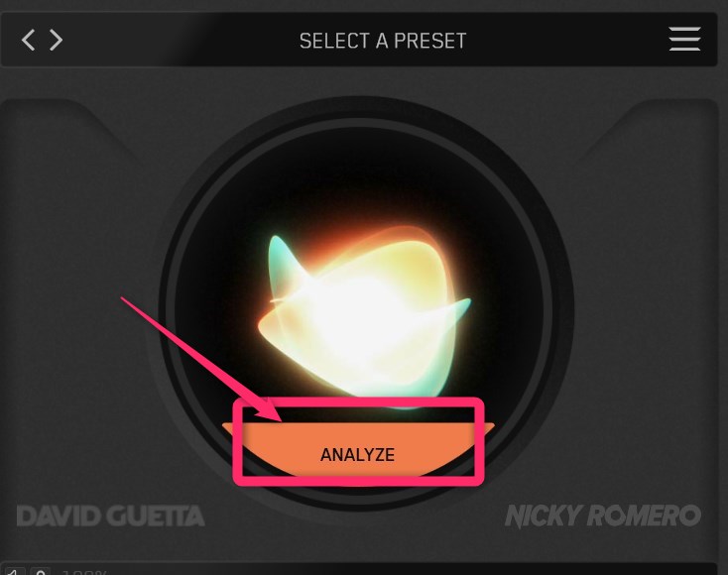
Task: Click the 100% zoom percentage readout
Action: [x=84, y=572]
